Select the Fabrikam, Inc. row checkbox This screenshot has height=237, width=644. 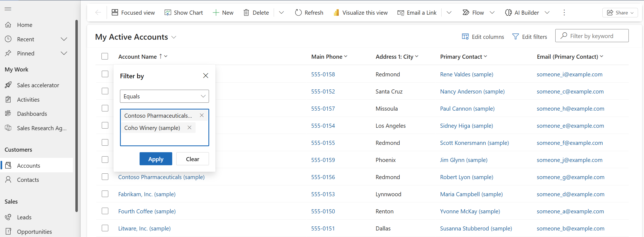pos(105,194)
